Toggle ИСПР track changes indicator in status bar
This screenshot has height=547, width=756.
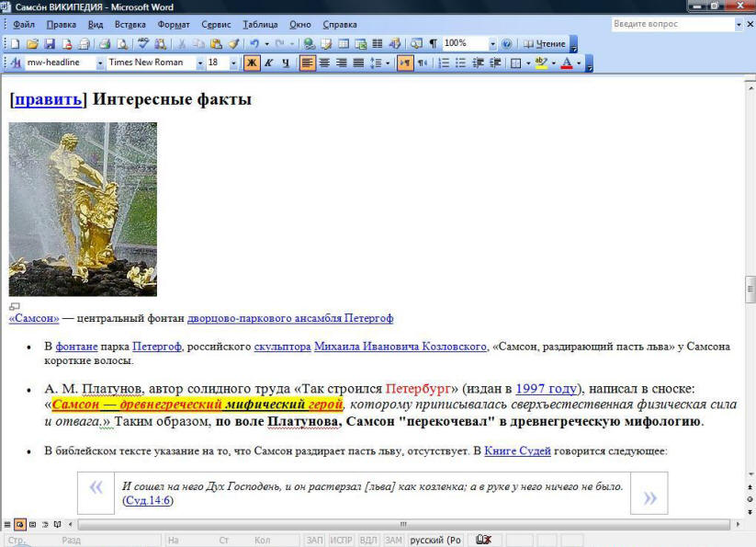click(x=341, y=541)
